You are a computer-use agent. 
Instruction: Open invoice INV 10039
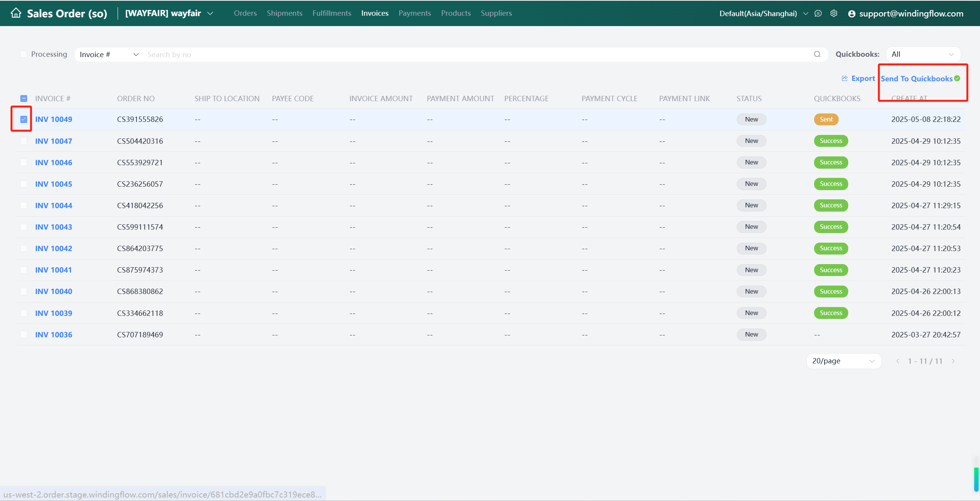click(54, 313)
